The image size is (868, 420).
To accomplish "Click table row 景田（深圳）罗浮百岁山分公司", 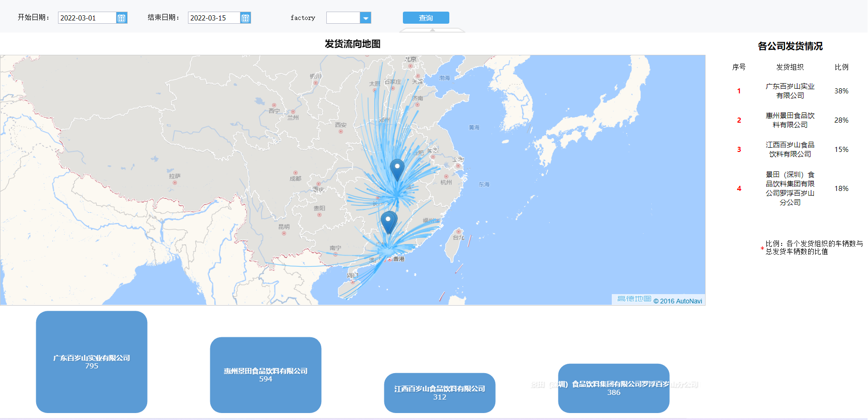I will coord(790,189).
